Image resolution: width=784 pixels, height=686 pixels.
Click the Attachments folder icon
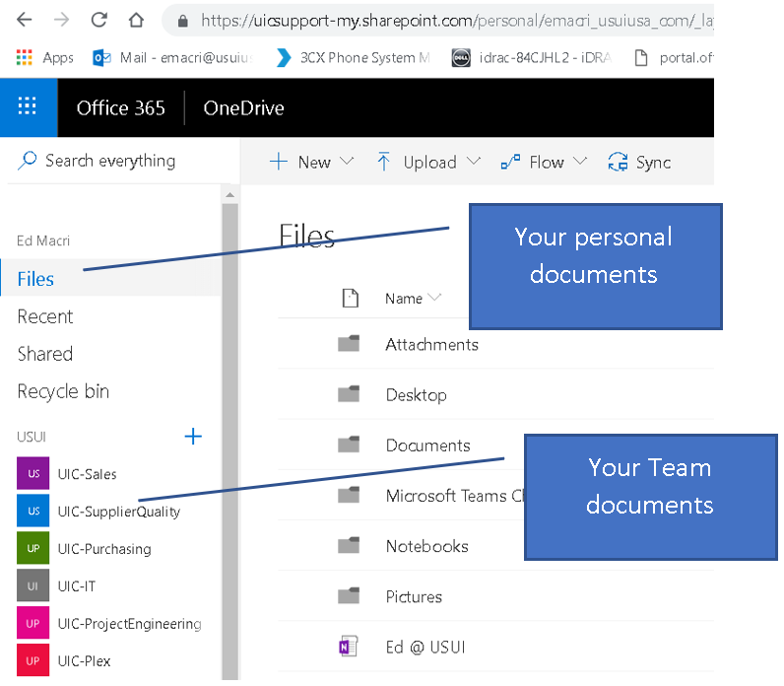click(348, 344)
